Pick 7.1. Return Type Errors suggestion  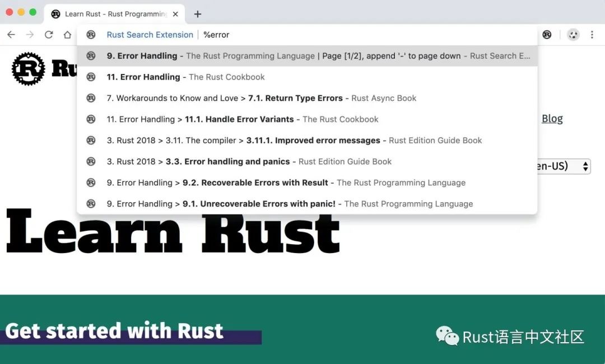click(x=307, y=99)
